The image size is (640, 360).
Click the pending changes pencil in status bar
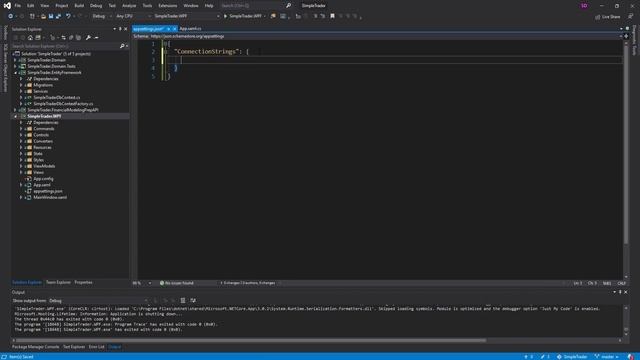(x=545, y=357)
